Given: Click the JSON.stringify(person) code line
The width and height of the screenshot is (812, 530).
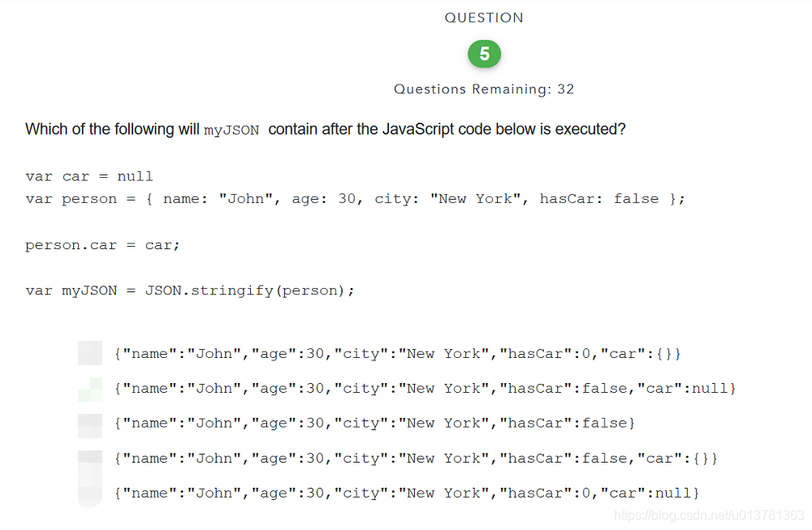Looking at the screenshot, I should coord(191,290).
